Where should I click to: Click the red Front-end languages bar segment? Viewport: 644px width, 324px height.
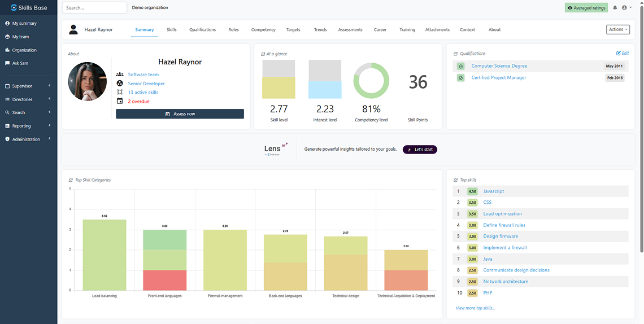[x=164, y=280]
